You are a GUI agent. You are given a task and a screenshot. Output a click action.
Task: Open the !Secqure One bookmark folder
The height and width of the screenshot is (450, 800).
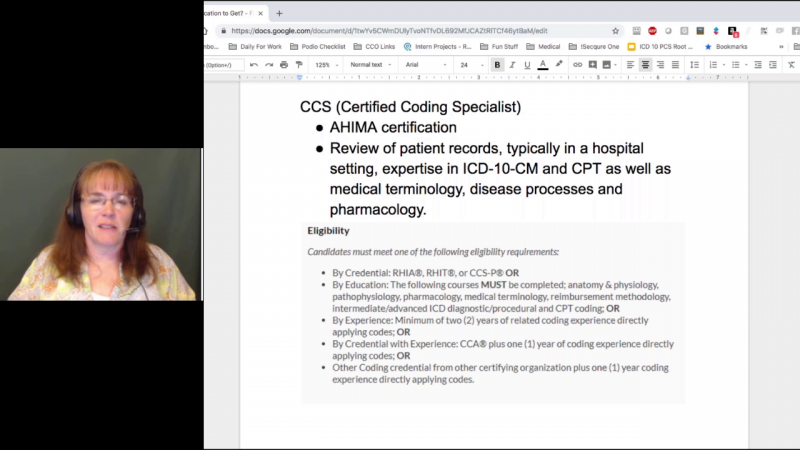point(594,46)
